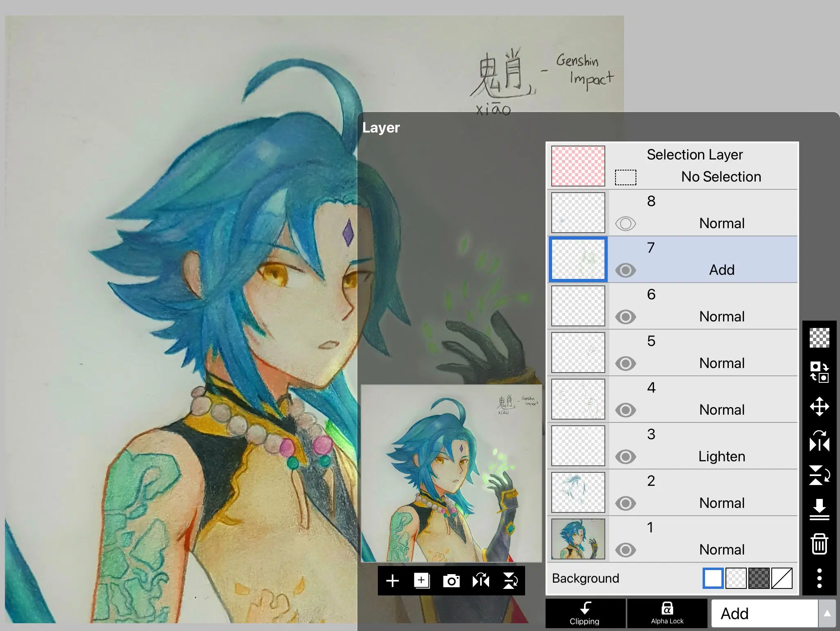The width and height of the screenshot is (840, 631).
Task: Clear selection via No Selection entry
Action: 721,176
